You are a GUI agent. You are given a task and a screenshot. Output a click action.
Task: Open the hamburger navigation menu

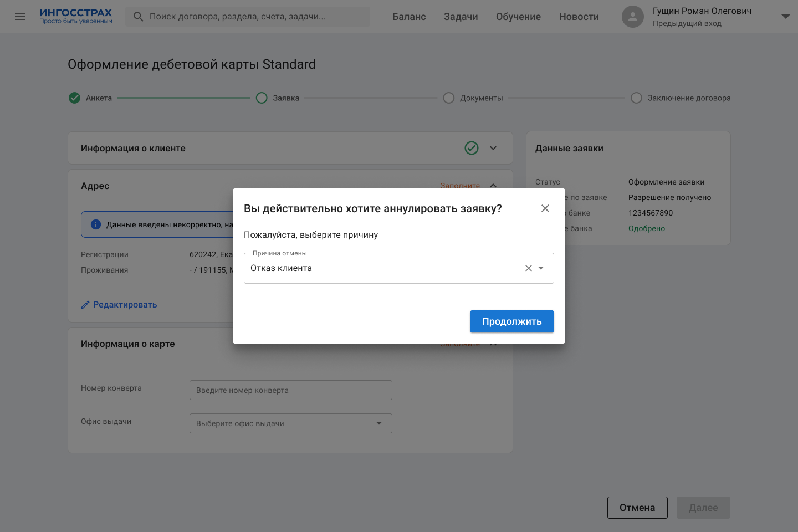[x=20, y=17]
